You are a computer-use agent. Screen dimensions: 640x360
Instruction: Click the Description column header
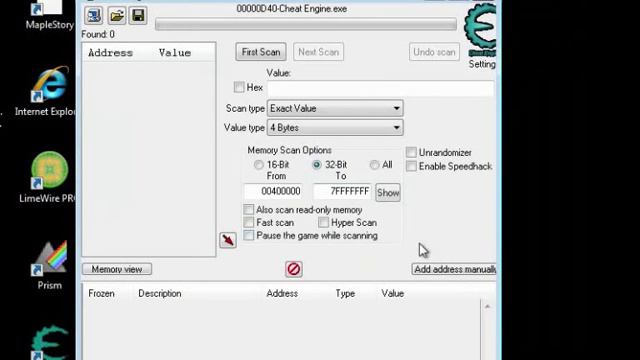160,293
